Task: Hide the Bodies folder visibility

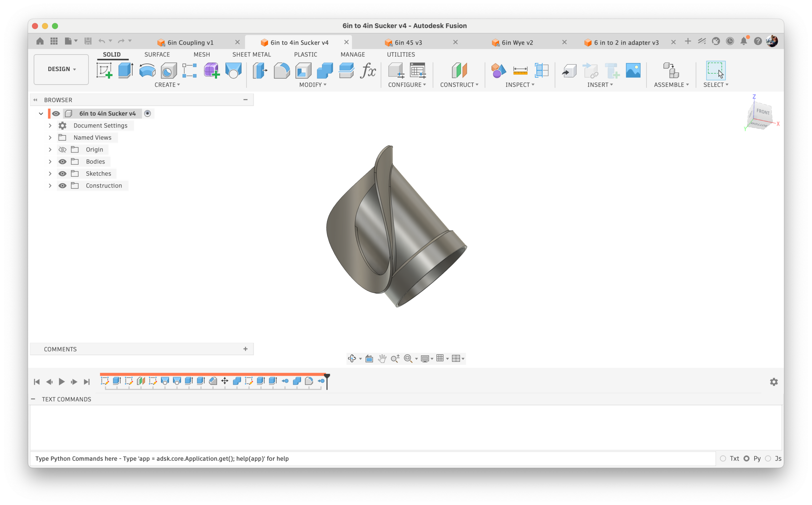Action: click(x=62, y=162)
